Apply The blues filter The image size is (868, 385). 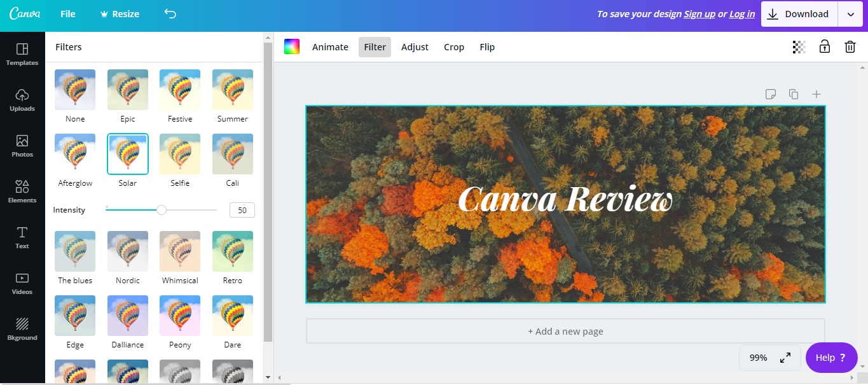75,251
